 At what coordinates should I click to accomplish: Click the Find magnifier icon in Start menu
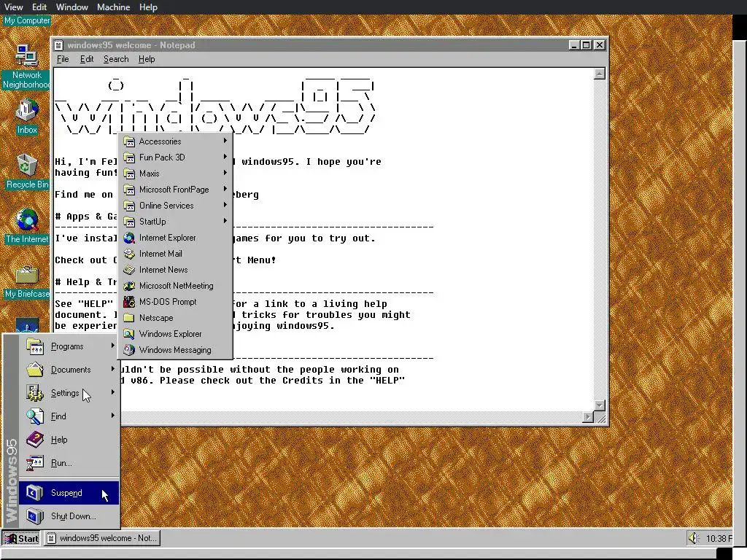[x=35, y=416]
